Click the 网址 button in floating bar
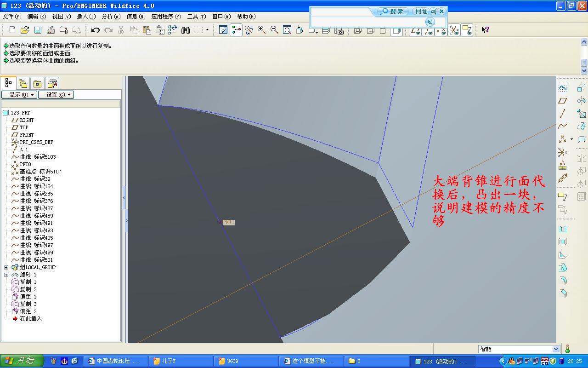The width and height of the screenshot is (588, 368). [422, 11]
